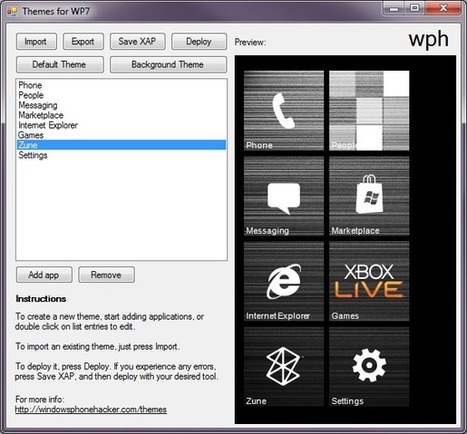Select the Xbox Live Games tile

pyautogui.click(x=369, y=281)
